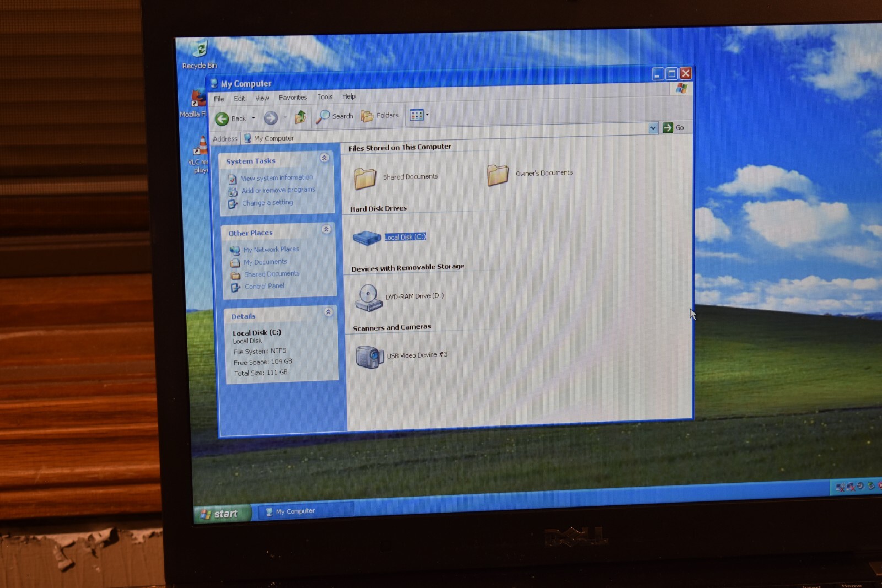Select the USB Video Device #3 camera icon
882x588 pixels.
point(369,357)
